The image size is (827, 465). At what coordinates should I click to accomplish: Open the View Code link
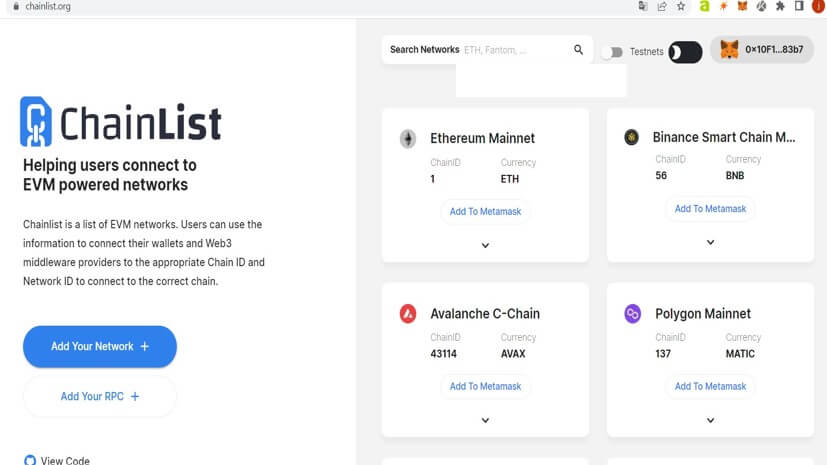tap(57, 460)
